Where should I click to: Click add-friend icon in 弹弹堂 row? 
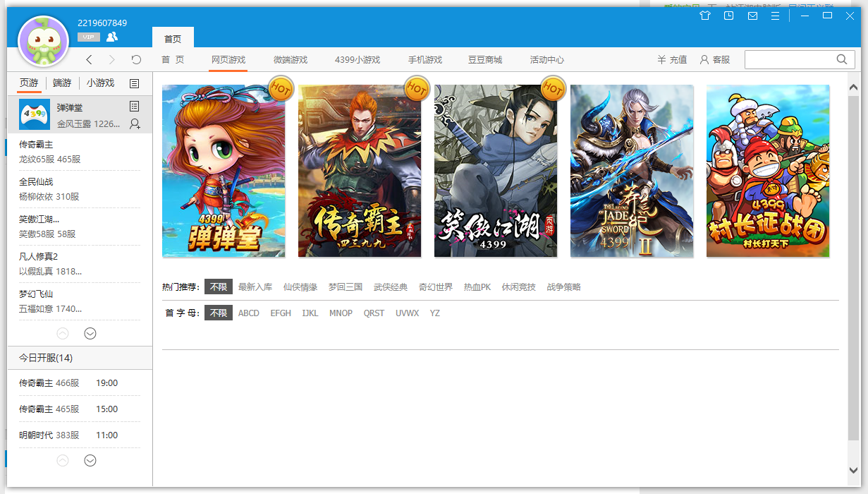(135, 123)
